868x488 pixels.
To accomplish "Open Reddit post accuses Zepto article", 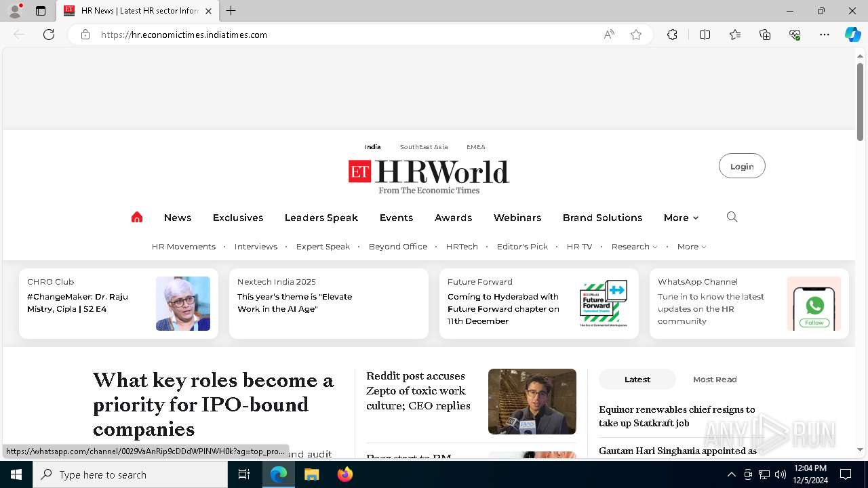I will pos(418,391).
